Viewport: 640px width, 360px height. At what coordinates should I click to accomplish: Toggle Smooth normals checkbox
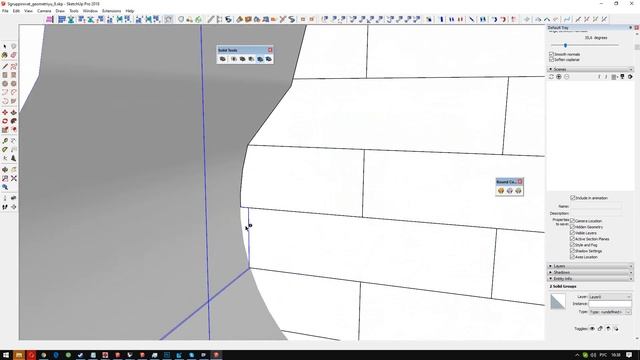point(551,54)
